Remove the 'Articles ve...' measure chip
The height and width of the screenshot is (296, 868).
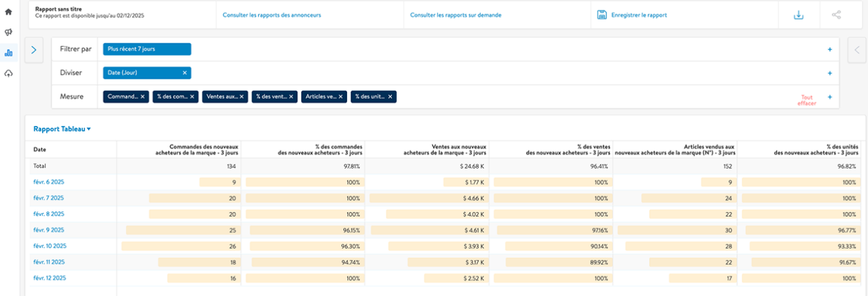(341, 97)
